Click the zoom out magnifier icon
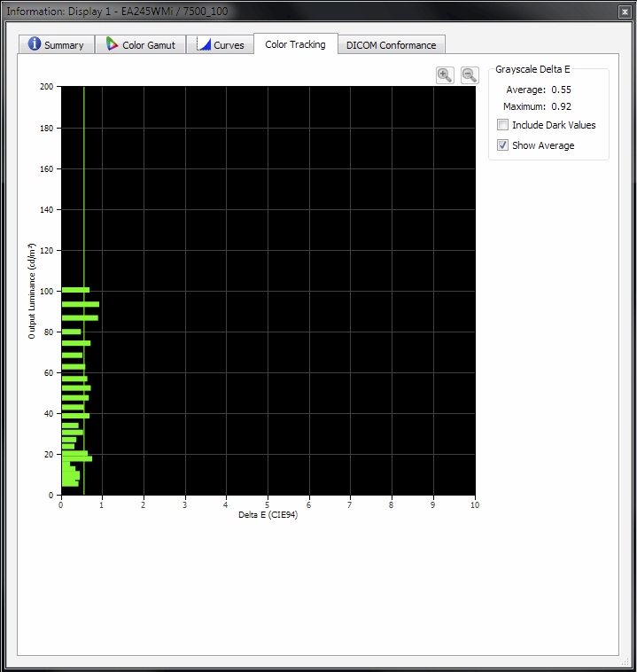 470,75
